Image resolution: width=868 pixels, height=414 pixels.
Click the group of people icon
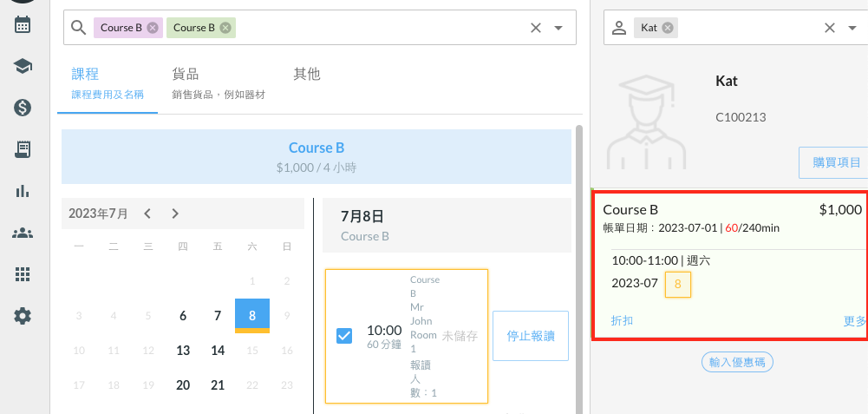click(23, 233)
